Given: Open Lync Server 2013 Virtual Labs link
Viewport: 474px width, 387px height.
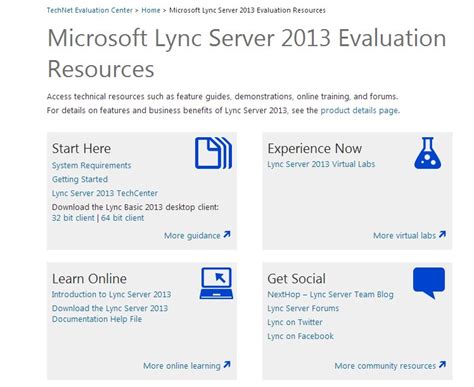Looking at the screenshot, I should pos(321,164).
